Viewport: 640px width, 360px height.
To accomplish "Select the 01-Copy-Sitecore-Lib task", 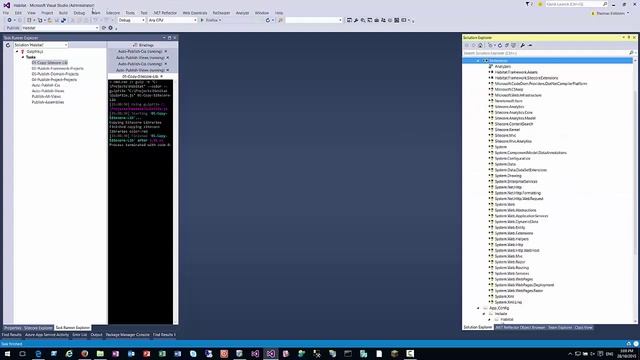I will click(x=50, y=63).
